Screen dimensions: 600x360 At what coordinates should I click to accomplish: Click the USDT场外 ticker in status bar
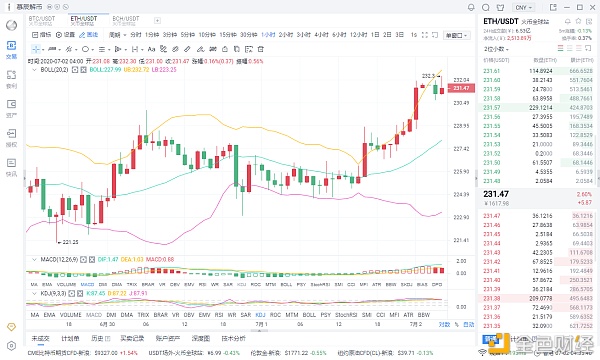[x=194, y=353]
